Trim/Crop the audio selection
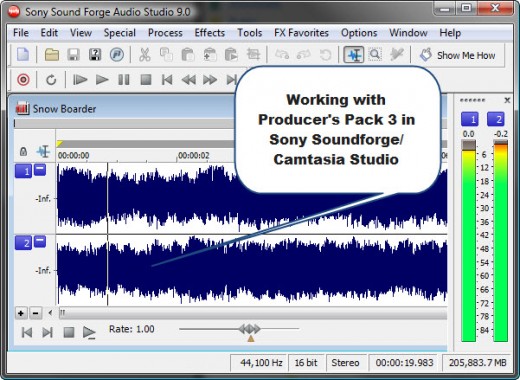520x380 pixels. [x=253, y=54]
